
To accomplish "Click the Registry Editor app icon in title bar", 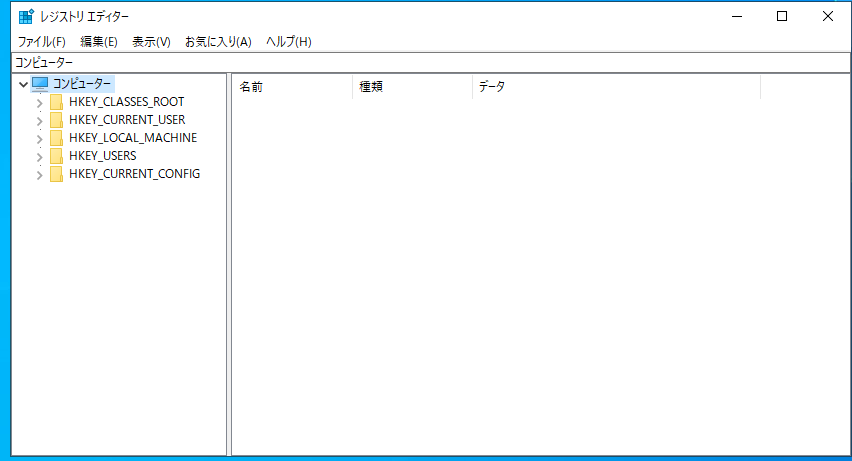I will (26, 17).
